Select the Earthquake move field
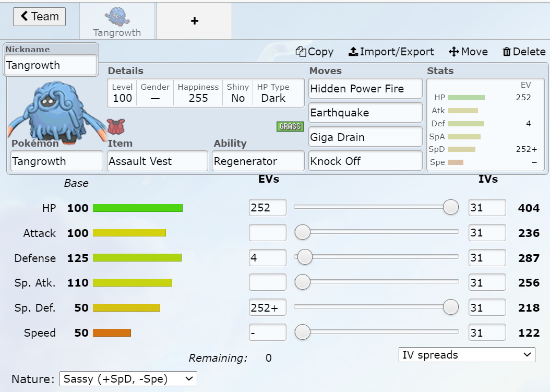This screenshot has width=550, height=392. pyautogui.click(x=365, y=113)
